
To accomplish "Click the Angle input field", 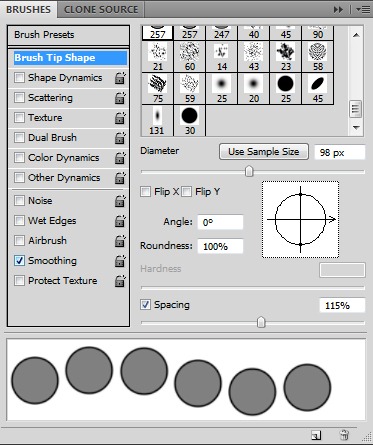I will [x=220, y=222].
